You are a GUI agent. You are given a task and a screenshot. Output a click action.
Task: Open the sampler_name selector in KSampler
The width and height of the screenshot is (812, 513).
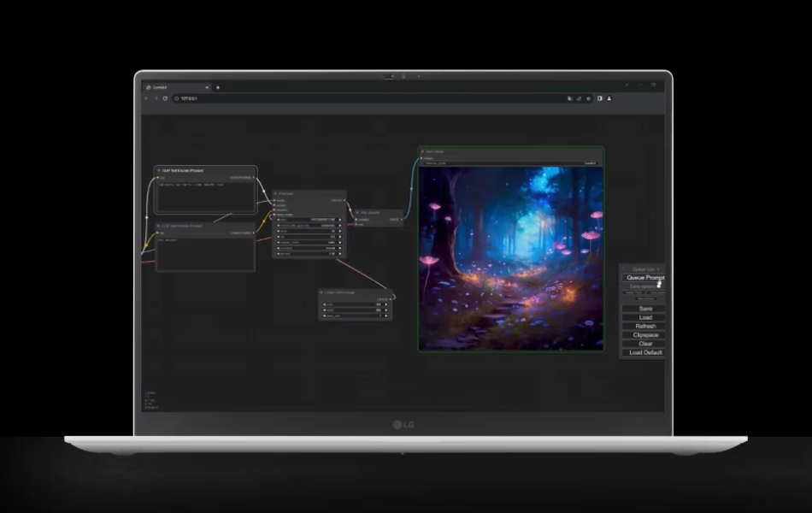pyautogui.click(x=309, y=243)
